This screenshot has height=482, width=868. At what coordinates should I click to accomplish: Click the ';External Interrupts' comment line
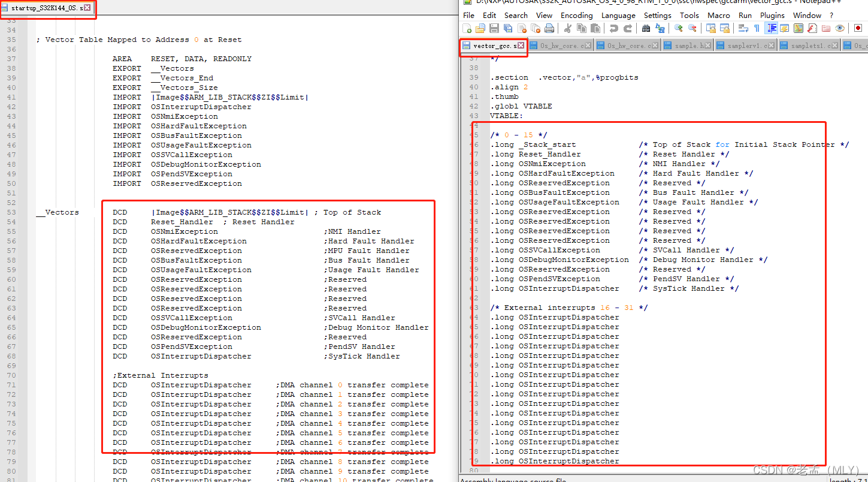(161, 375)
